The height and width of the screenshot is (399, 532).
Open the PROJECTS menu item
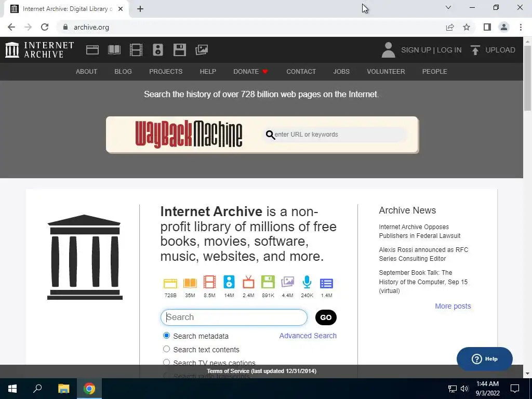click(x=166, y=72)
